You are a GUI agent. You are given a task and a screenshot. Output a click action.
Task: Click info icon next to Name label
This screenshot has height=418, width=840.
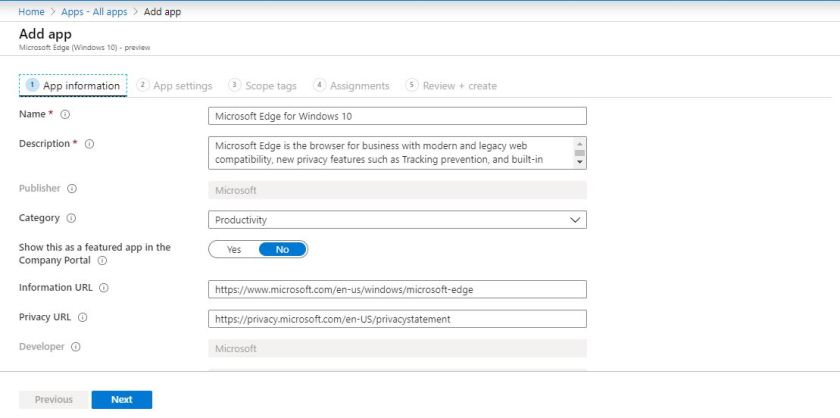coord(65,115)
